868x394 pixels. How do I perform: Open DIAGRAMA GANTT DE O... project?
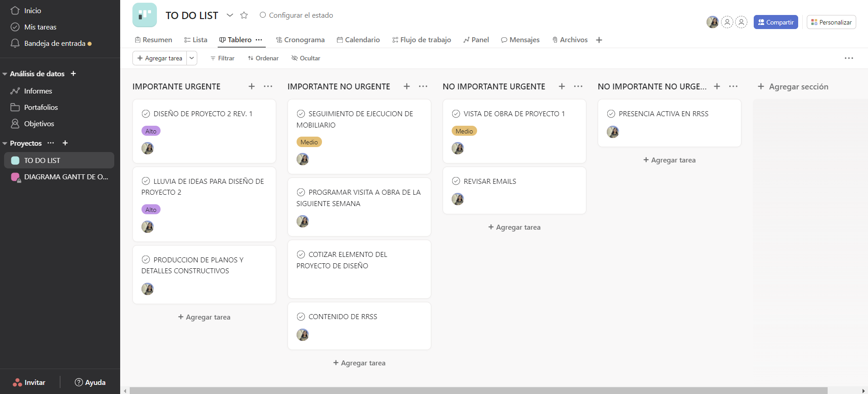pyautogui.click(x=59, y=177)
